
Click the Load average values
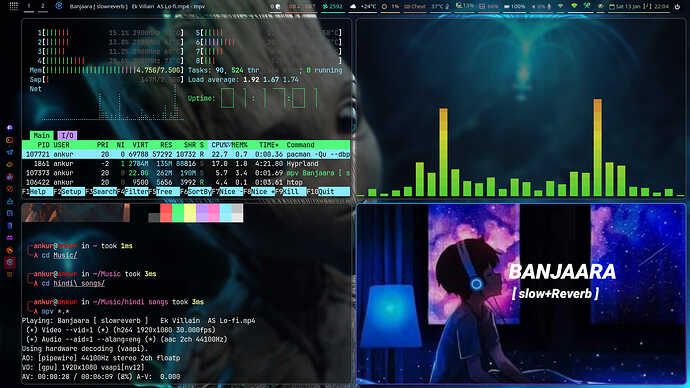click(271, 80)
